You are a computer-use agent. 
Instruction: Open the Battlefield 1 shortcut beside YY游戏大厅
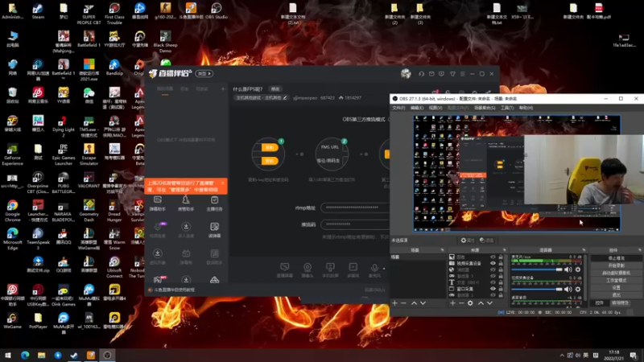point(89,39)
